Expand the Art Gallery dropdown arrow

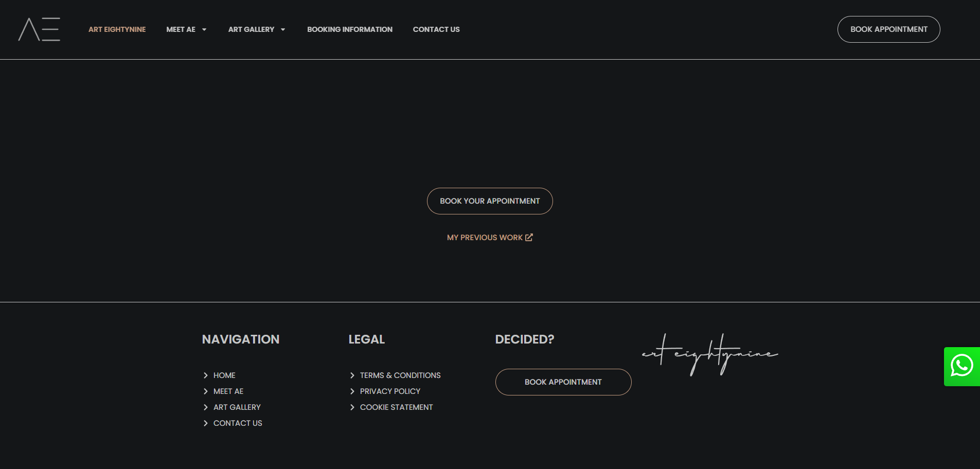[283, 30]
